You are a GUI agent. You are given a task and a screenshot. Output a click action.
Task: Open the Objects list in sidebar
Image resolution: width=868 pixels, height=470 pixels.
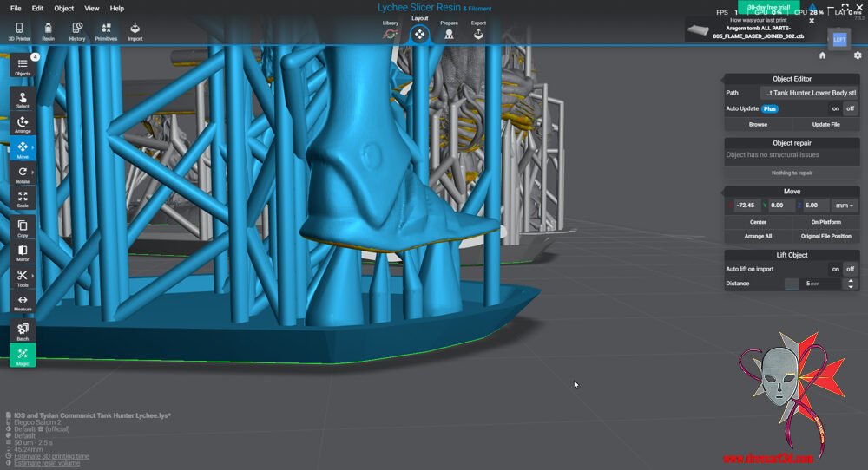(23, 66)
